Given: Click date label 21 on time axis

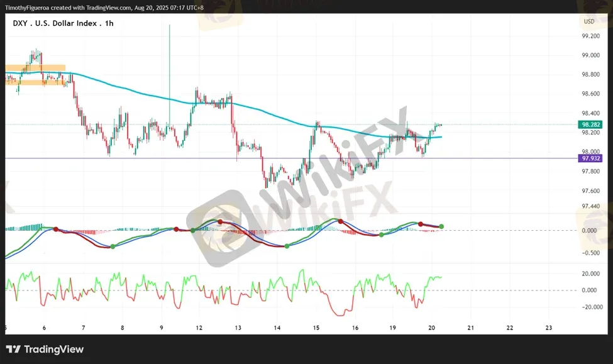Looking at the screenshot, I should pyautogui.click(x=471, y=328).
